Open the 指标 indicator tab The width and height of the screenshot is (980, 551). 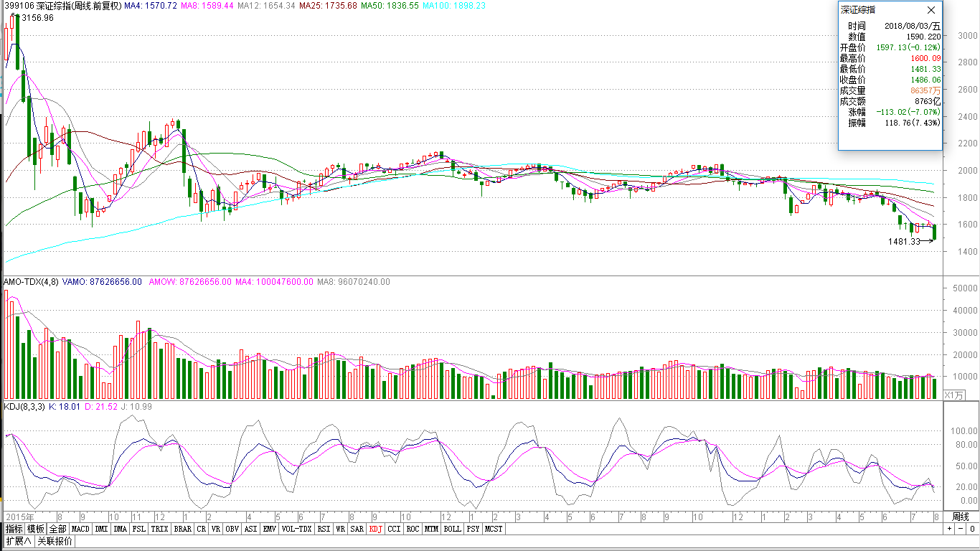[14, 529]
